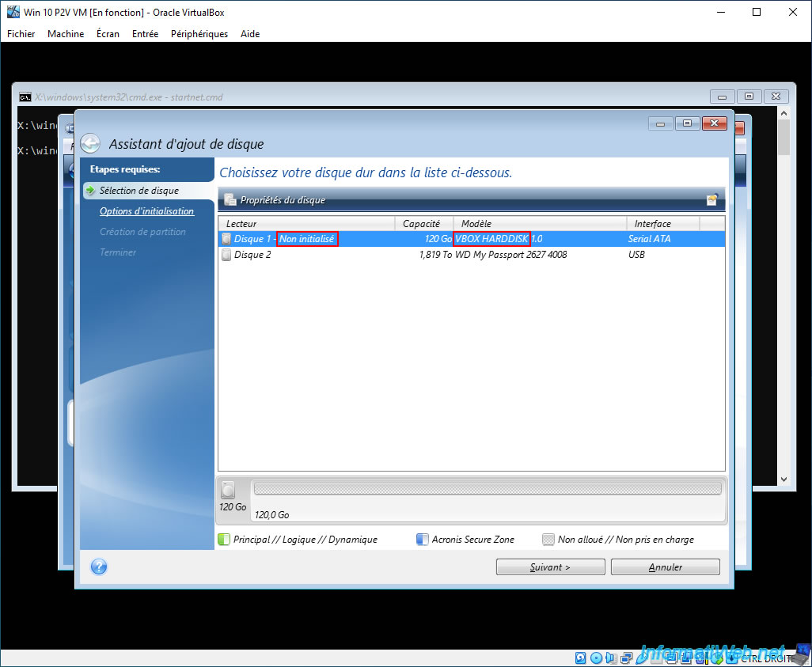Select Disque 2 WD My Passport row
Viewport: 812px width, 667px height.
[x=471, y=254]
